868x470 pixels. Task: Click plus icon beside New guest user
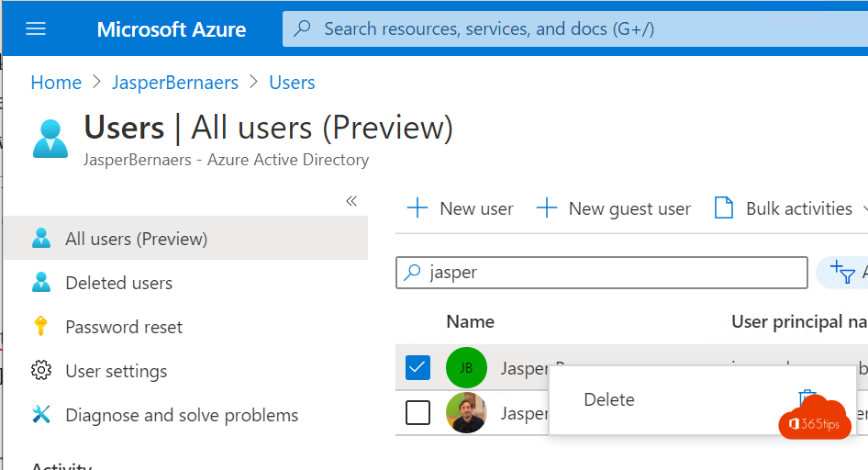click(x=546, y=208)
